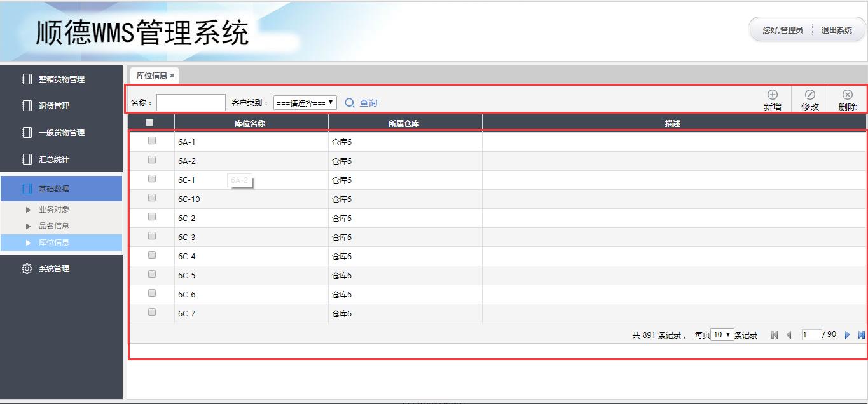Screen dimensions: 868x404
Task: Select the 6C-10 cell text
Action: [189, 199]
